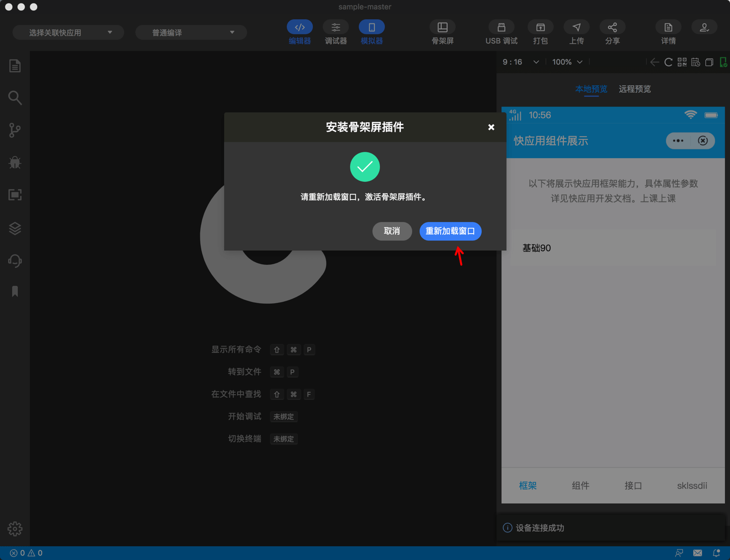
Task: Cancel the skeleton plugin dialog
Action: coord(392,231)
